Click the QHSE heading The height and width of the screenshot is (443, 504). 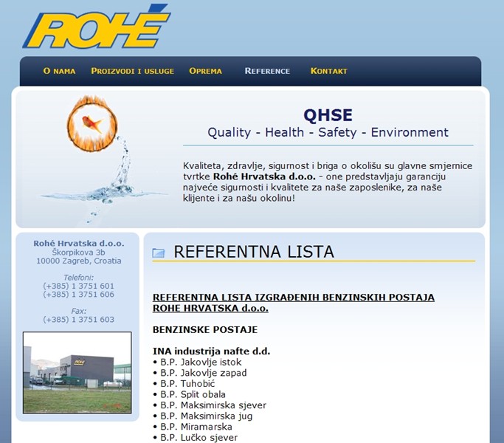(x=328, y=115)
